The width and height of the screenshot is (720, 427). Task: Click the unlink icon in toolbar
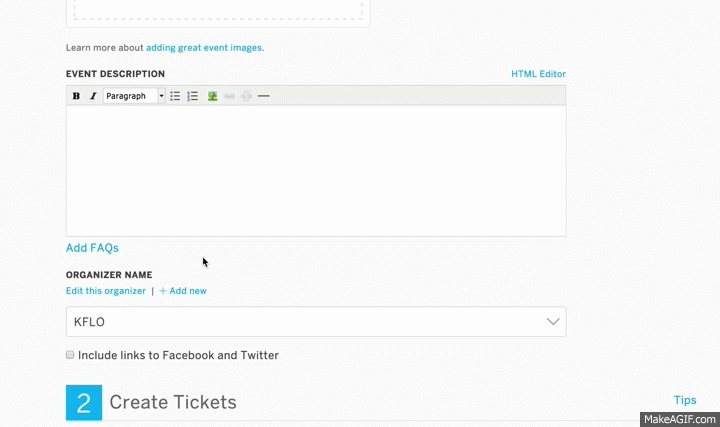[247, 96]
